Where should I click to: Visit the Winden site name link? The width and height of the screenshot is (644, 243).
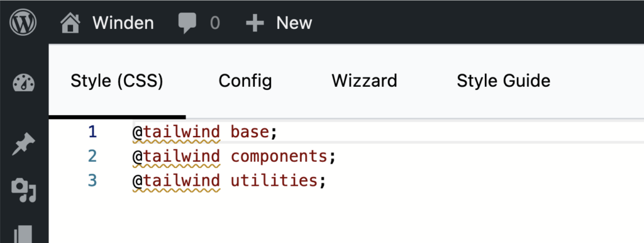coord(123,23)
